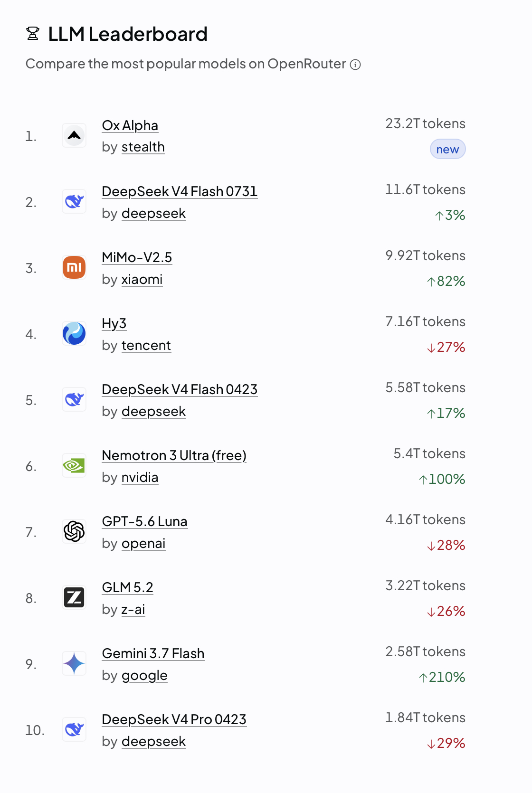This screenshot has height=793, width=532.
Task: Open Nemotron 3 Ultra (free) link
Action: click(174, 455)
